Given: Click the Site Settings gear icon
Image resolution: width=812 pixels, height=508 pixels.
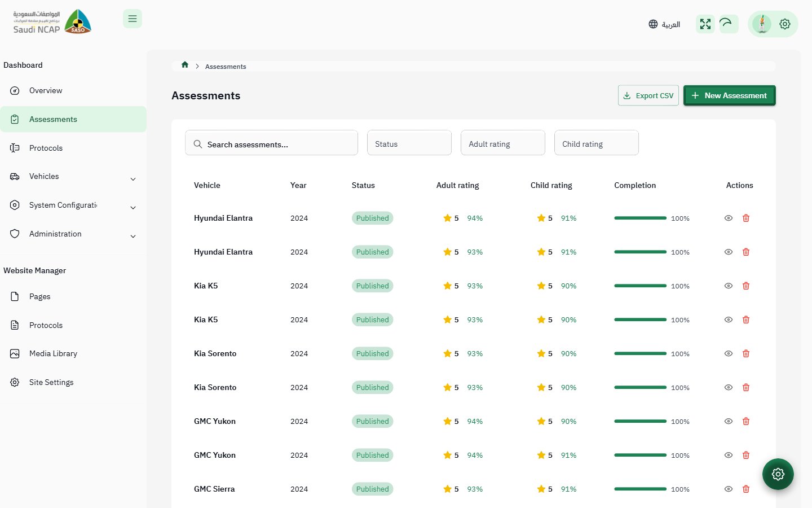Looking at the screenshot, I should coord(15,382).
